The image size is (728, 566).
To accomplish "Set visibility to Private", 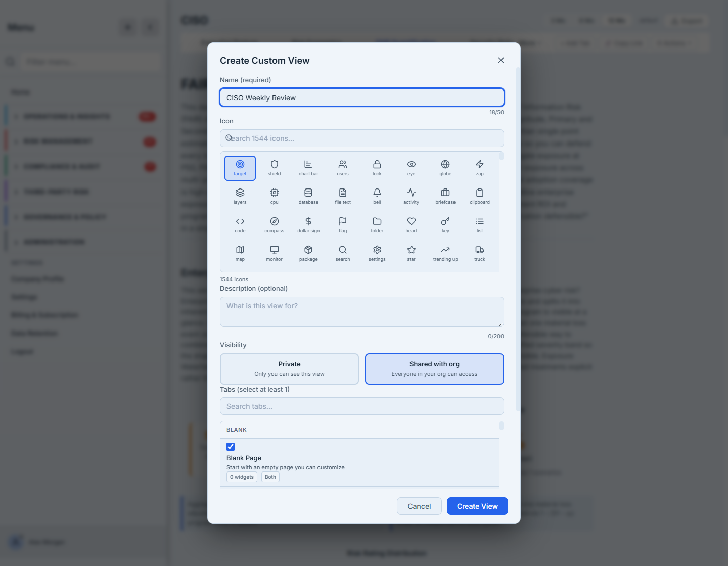I will (x=289, y=369).
